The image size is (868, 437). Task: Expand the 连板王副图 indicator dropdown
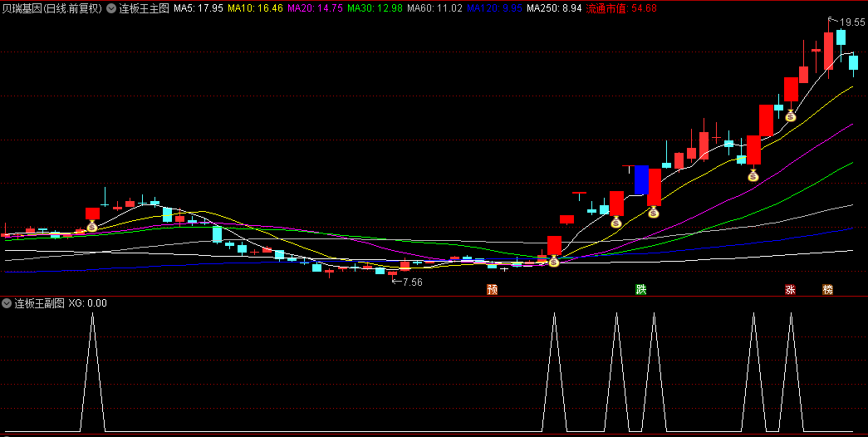pos(7,303)
